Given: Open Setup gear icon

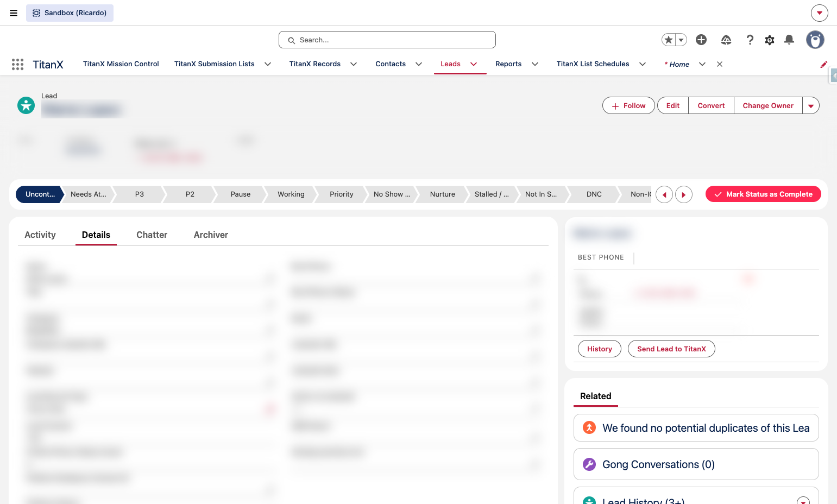Looking at the screenshot, I should pos(770,40).
